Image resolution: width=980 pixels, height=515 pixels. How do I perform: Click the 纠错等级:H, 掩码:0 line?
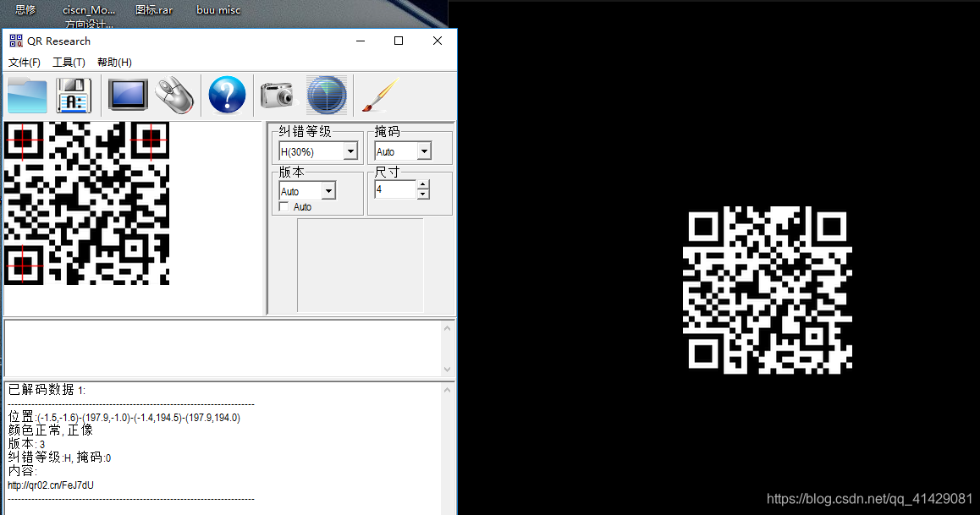pos(59,457)
